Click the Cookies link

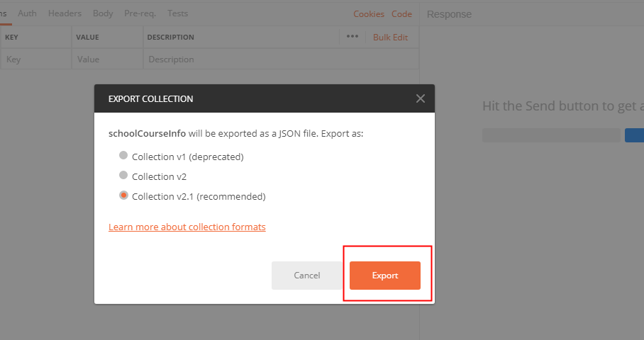[x=369, y=14]
